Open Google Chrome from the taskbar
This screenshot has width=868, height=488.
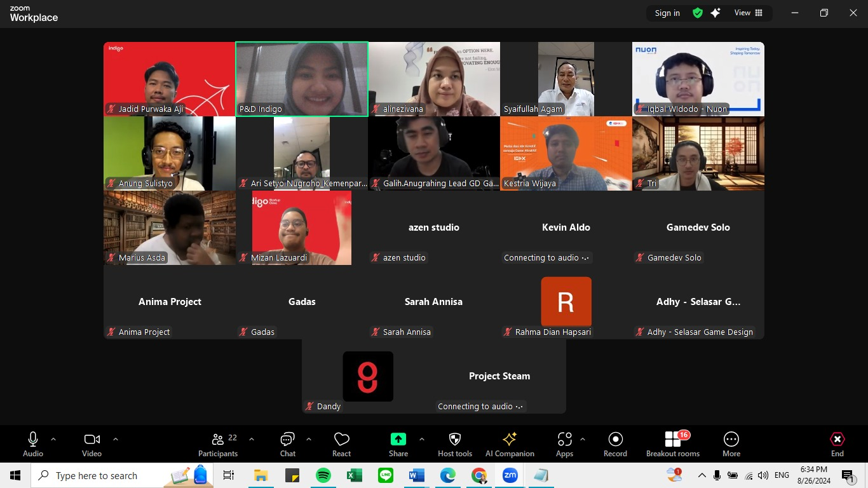click(x=479, y=475)
